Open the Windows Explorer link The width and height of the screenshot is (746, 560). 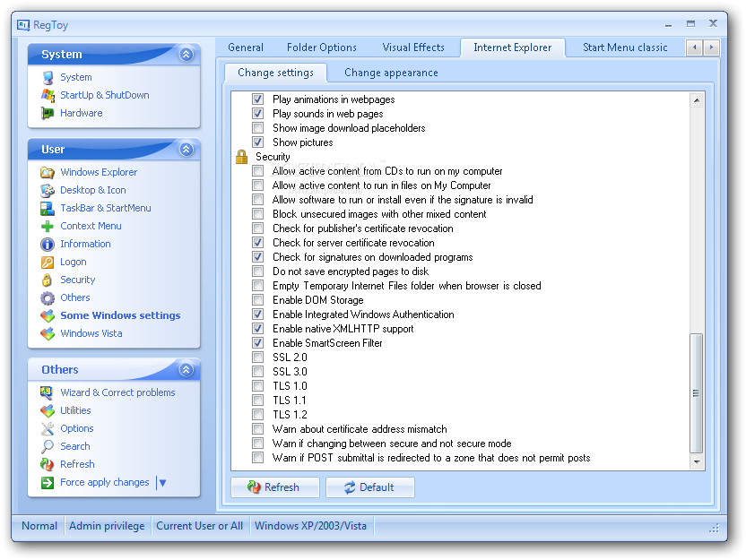pos(99,172)
